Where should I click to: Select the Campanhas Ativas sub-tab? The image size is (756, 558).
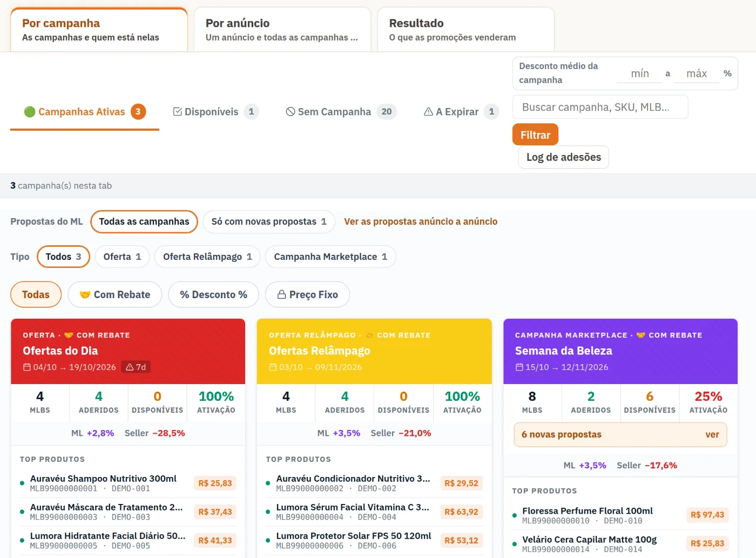(85, 112)
